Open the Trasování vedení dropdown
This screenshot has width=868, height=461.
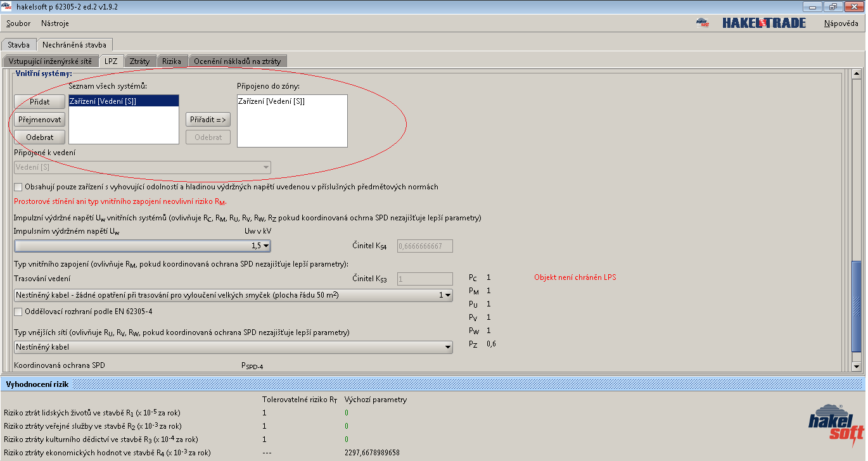click(x=233, y=295)
